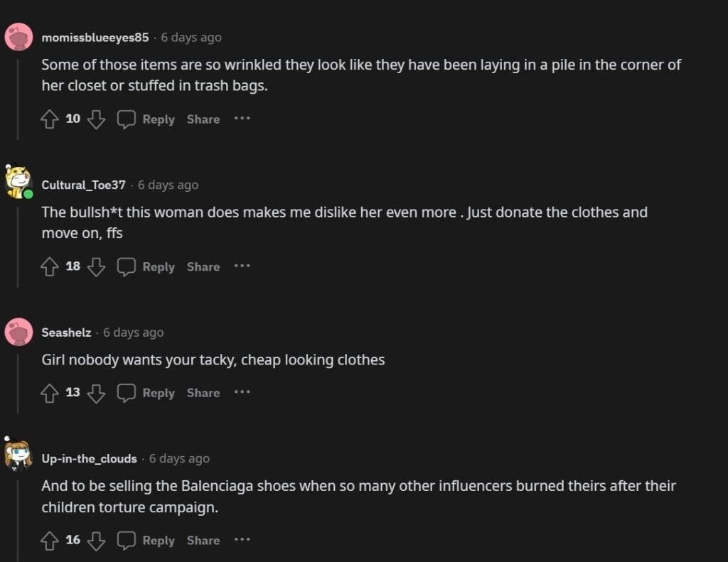Open more options on Cultural_Toe37's comment

click(242, 266)
